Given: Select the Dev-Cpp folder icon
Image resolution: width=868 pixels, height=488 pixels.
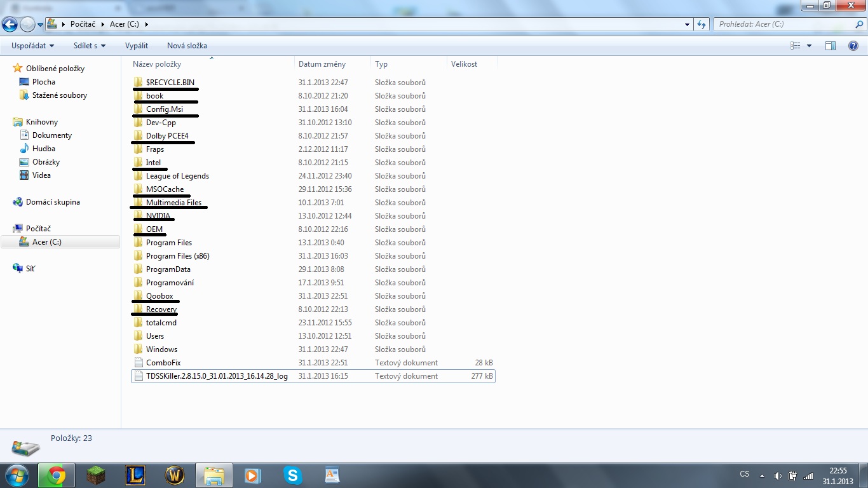Looking at the screenshot, I should tap(139, 123).
